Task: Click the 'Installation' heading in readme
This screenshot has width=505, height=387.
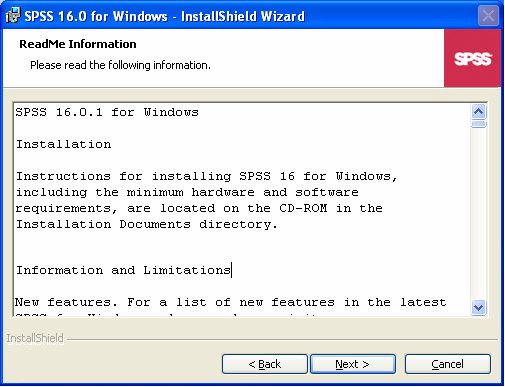Action: (x=63, y=144)
